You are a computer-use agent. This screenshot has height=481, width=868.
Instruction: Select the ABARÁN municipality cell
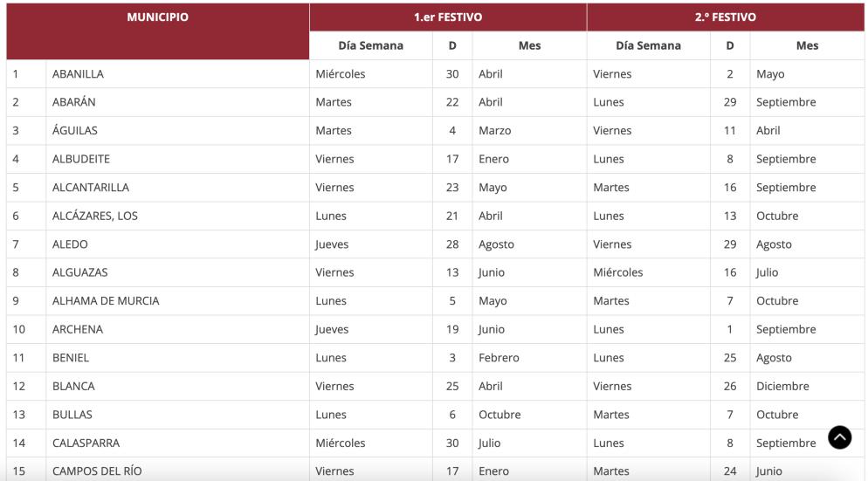pos(74,102)
